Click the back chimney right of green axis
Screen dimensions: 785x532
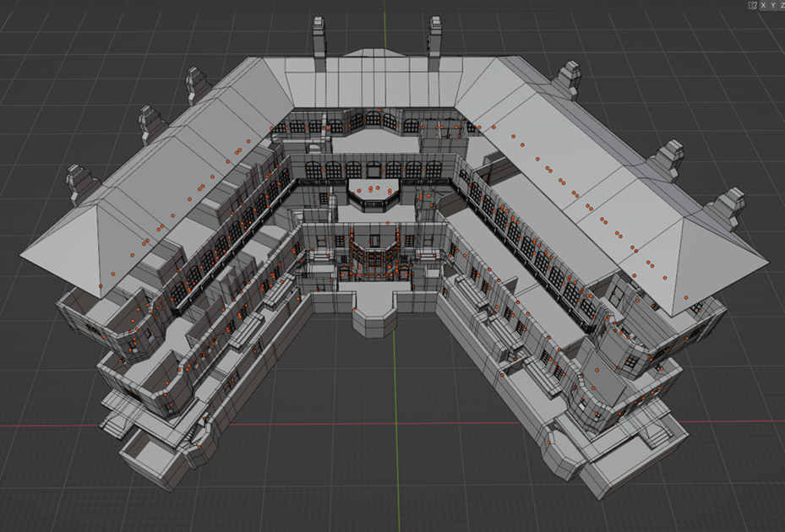point(436,36)
